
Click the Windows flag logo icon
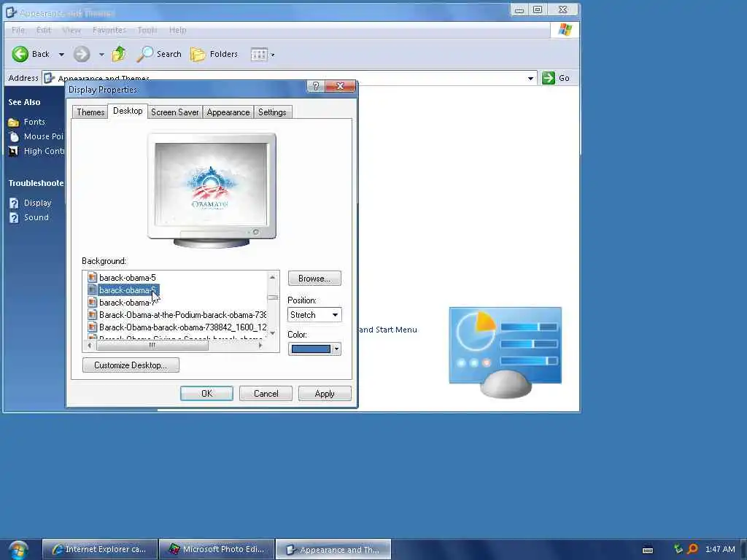[565, 29]
